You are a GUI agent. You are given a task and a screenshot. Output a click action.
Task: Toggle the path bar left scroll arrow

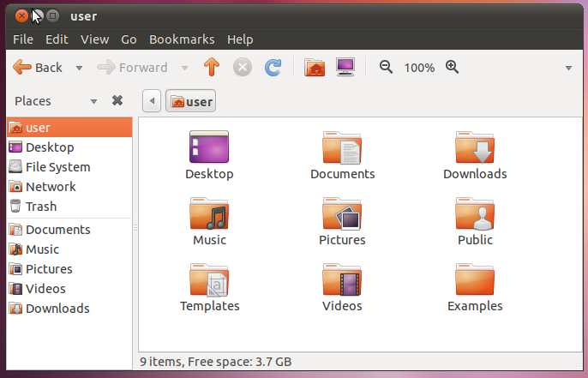(152, 102)
